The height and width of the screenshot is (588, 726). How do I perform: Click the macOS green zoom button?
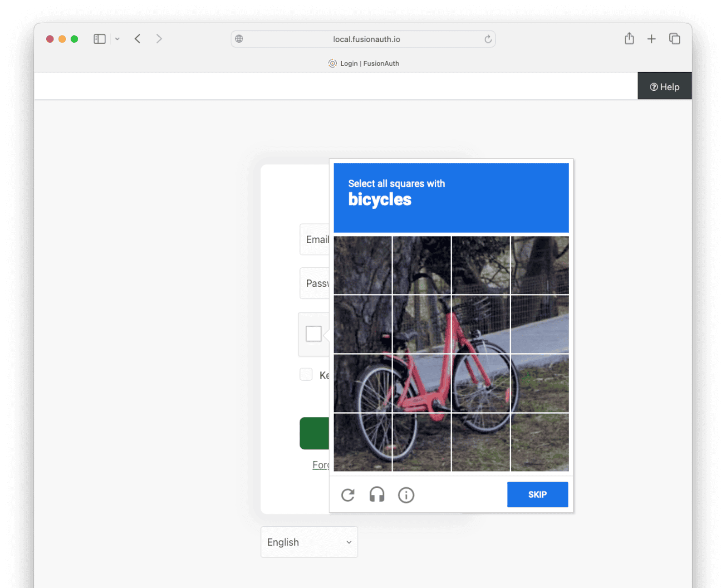pyautogui.click(x=74, y=39)
